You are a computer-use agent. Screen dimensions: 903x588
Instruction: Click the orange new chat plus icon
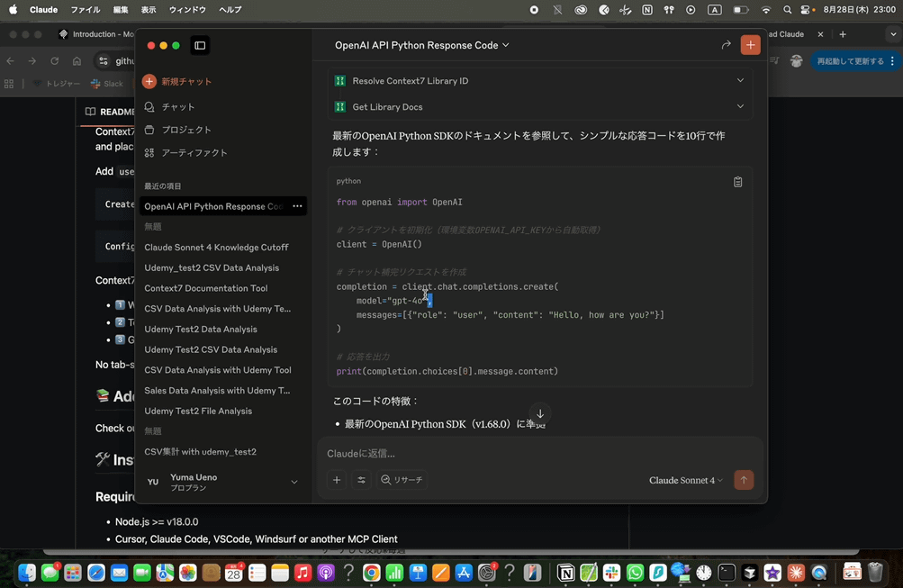pyautogui.click(x=750, y=45)
